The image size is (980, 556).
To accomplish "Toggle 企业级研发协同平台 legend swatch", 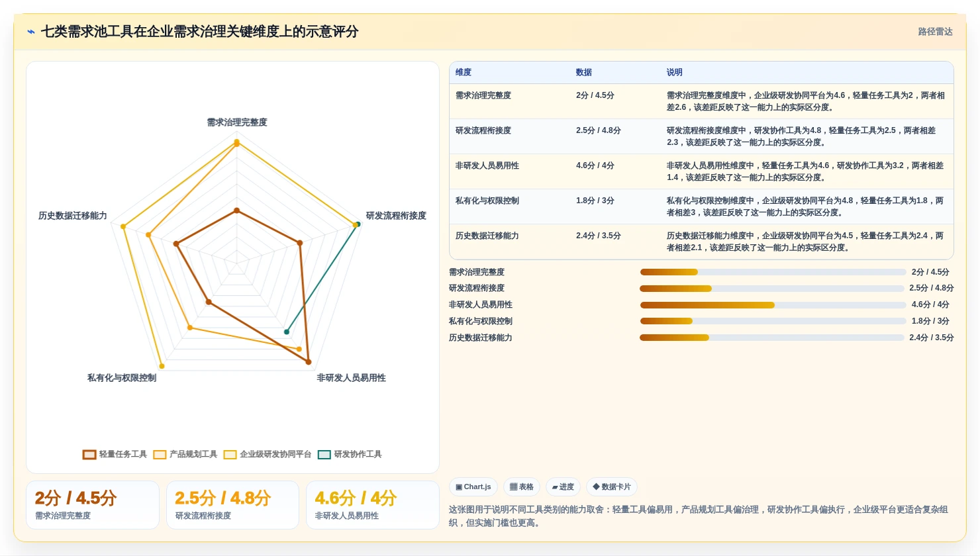I will [230, 455].
